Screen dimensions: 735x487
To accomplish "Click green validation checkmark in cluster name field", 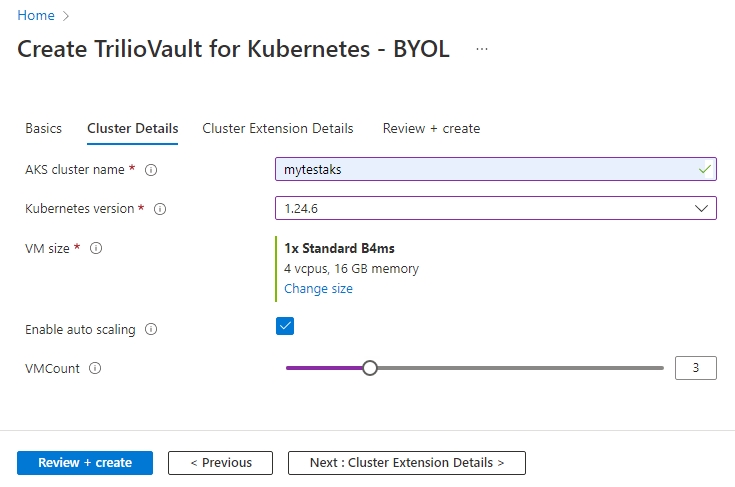I will point(705,170).
